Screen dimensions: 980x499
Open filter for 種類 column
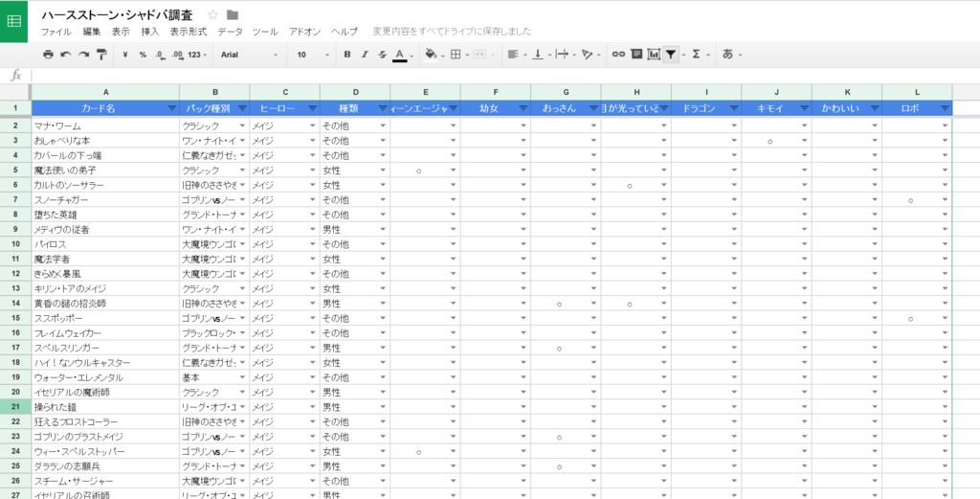(x=383, y=108)
